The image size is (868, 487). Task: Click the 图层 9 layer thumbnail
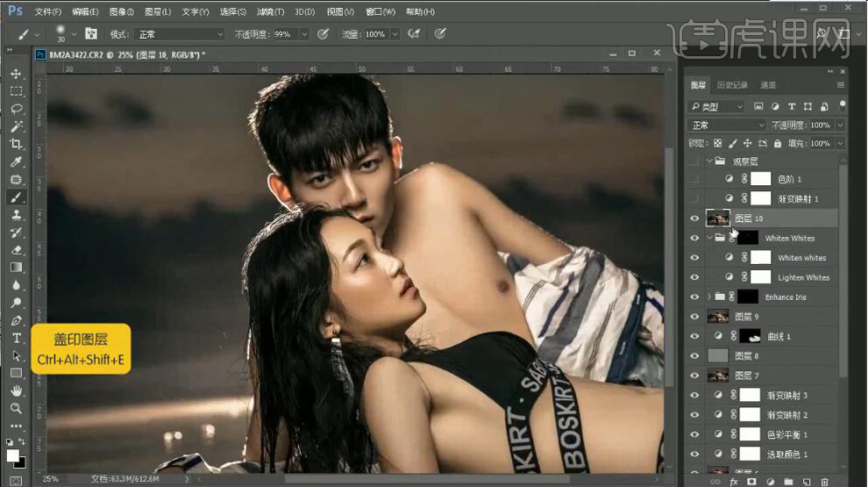point(717,317)
